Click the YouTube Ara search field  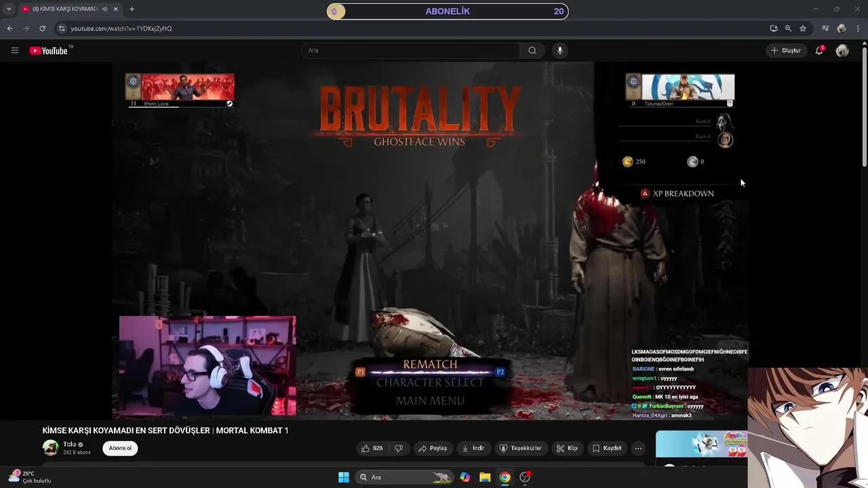410,50
